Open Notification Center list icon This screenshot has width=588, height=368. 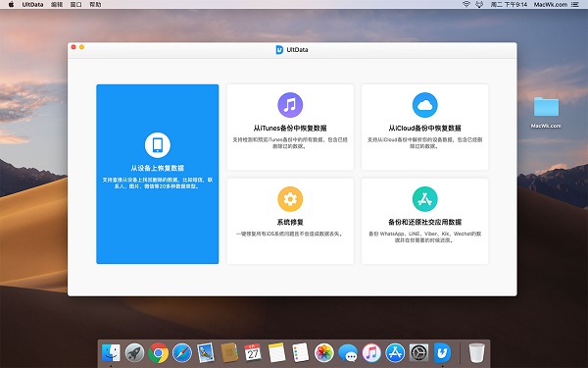coord(574,5)
